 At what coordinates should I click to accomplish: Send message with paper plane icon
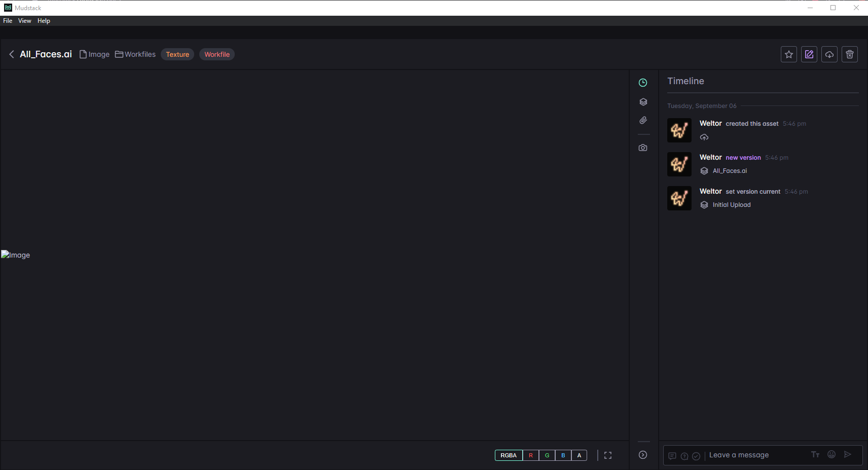[847, 454]
